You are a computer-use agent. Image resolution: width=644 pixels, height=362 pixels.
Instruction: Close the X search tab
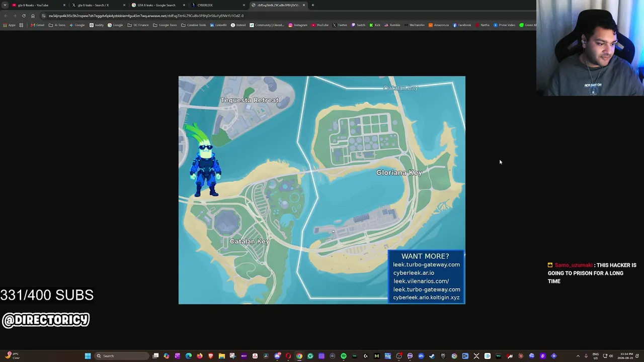[124, 5]
